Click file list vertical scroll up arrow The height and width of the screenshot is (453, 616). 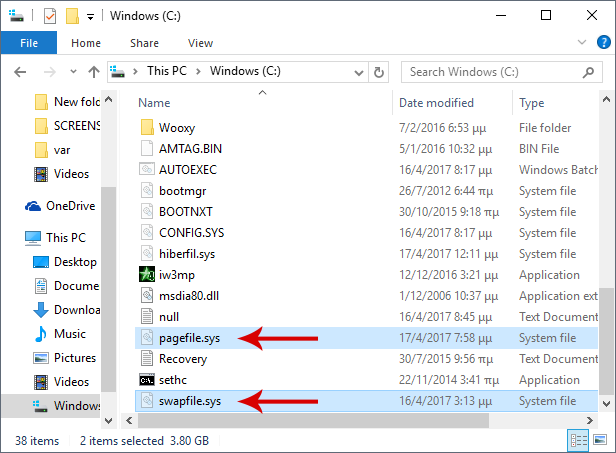tap(606, 99)
